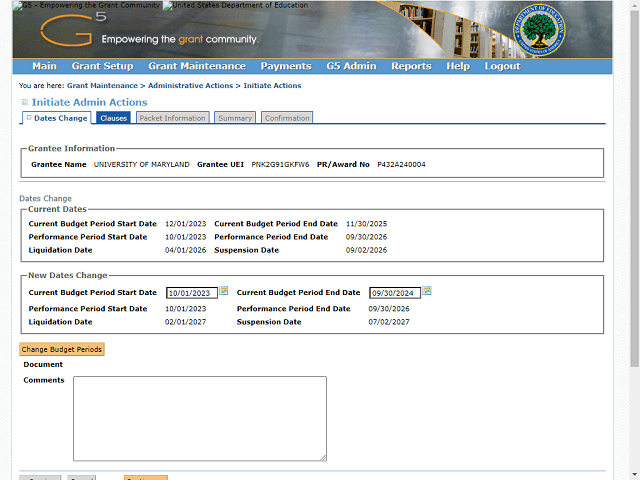Open the Payments menu
This screenshot has height=480, width=640.
point(286,66)
